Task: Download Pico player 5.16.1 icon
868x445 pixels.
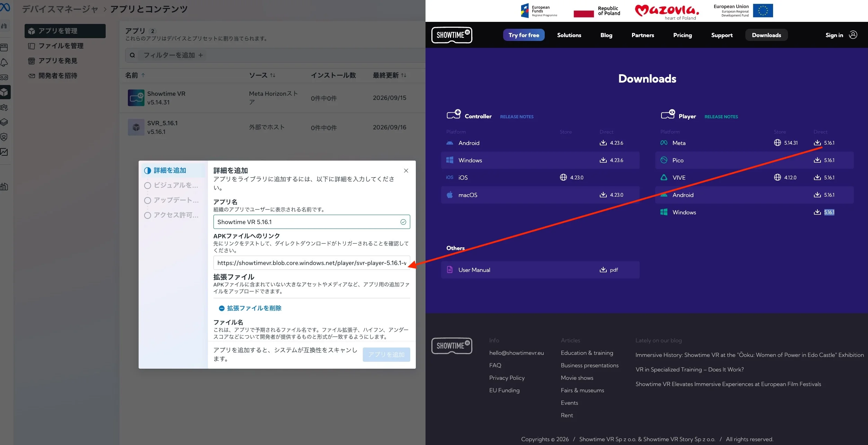Action: tap(817, 160)
